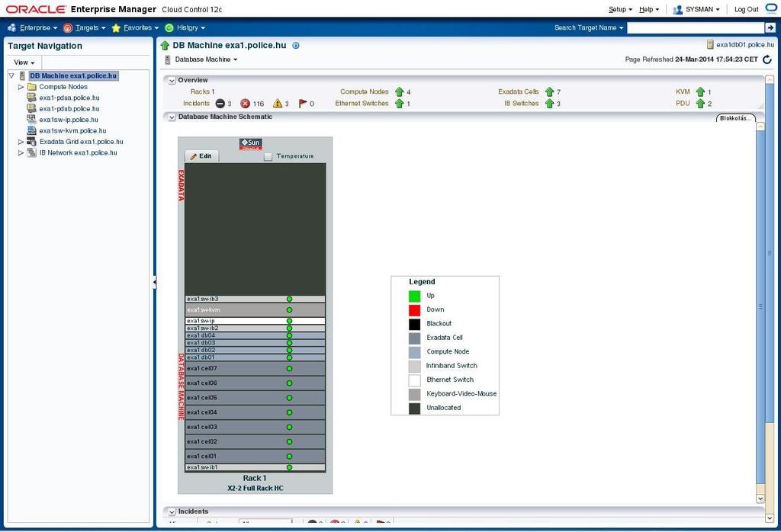Screen dimensions: 781x532
Task: Click KVM up status arrow
Action: [x=700, y=91]
